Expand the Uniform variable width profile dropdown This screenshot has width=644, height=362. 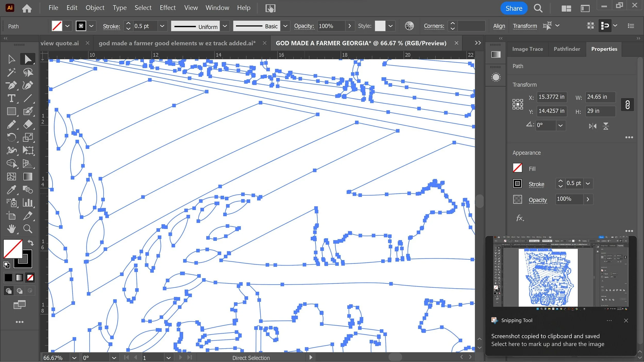(x=225, y=26)
